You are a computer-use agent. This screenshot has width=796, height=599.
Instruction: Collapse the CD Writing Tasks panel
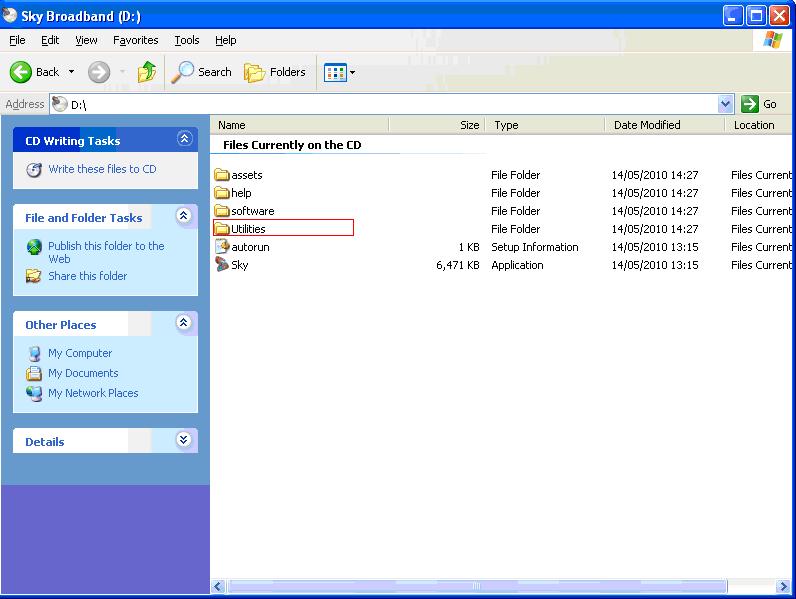tap(185, 139)
